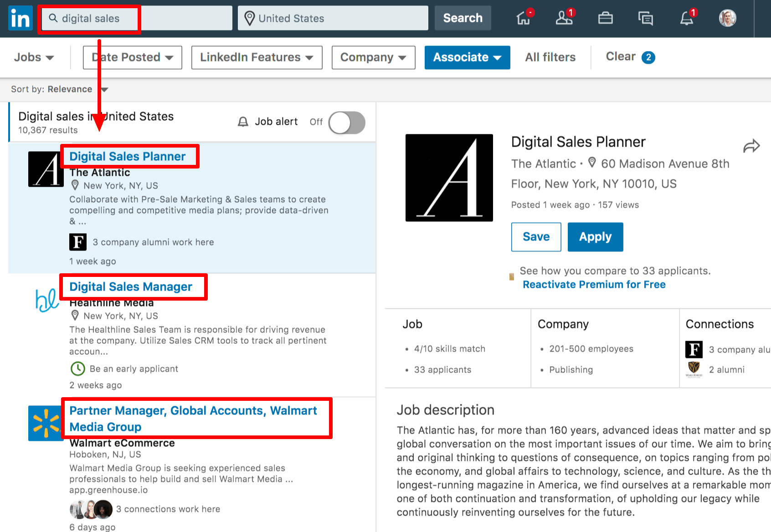Expand the LinkedIn Features filter dropdown

257,57
